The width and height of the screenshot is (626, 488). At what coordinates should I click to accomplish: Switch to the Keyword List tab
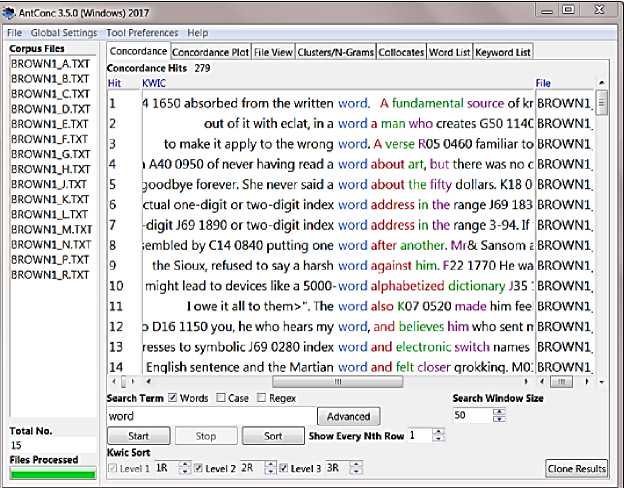coord(503,52)
